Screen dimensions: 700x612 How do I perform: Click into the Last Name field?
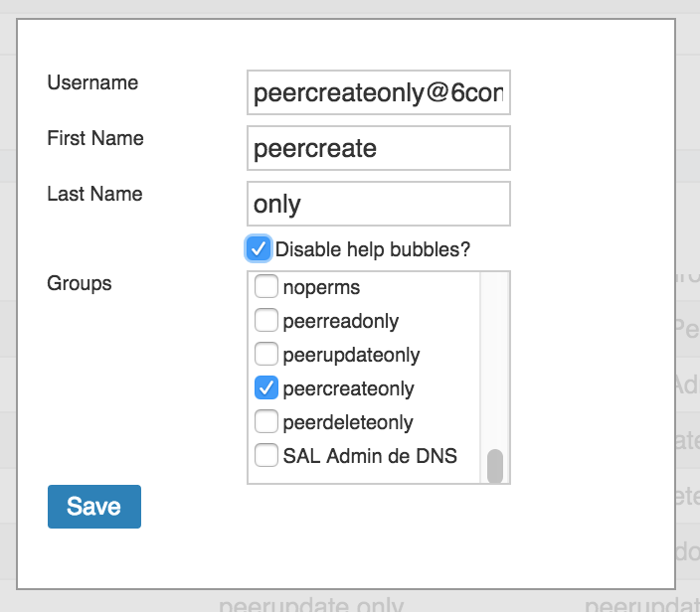tap(378, 204)
